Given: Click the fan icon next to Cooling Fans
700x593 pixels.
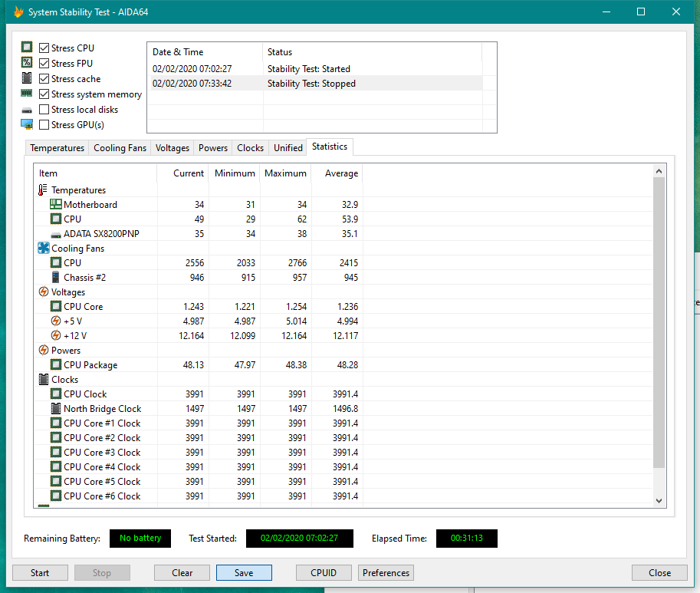Looking at the screenshot, I should click(43, 249).
